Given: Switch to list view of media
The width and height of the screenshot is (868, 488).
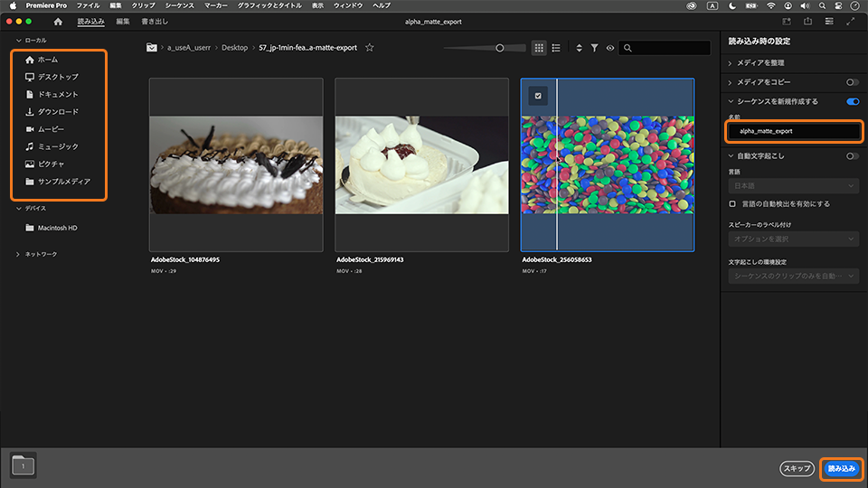Looking at the screenshot, I should [x=556, y=48].
